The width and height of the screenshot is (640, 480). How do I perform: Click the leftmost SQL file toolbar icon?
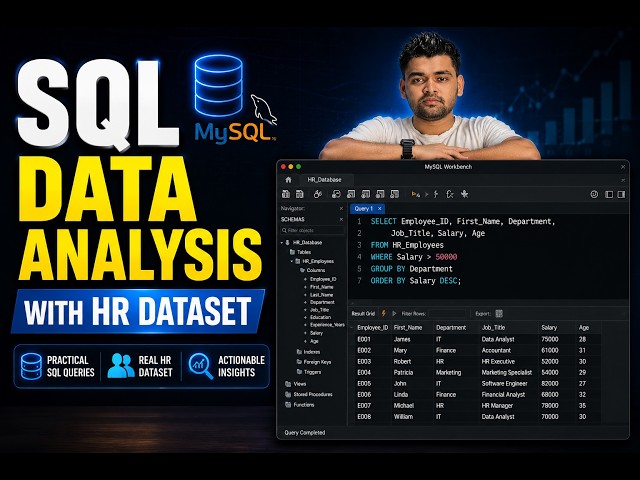(286, 194)
